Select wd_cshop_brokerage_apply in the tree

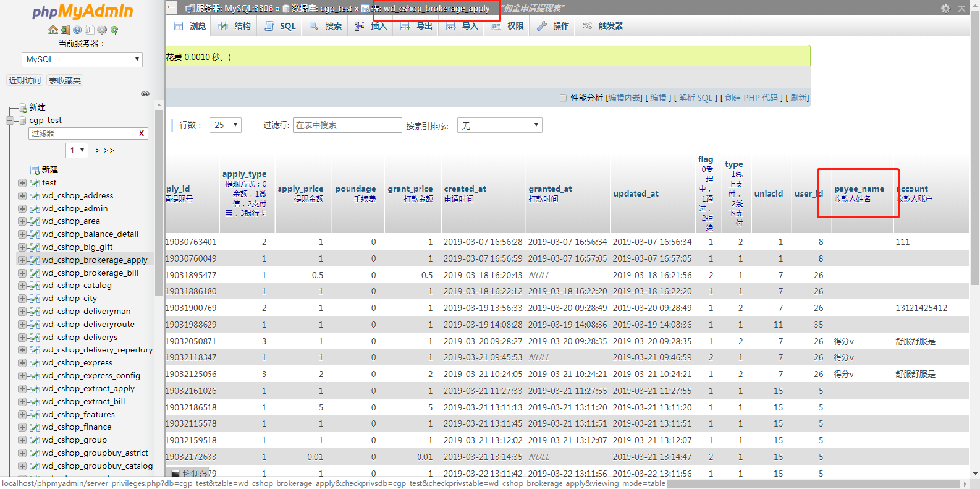(95, 260)
